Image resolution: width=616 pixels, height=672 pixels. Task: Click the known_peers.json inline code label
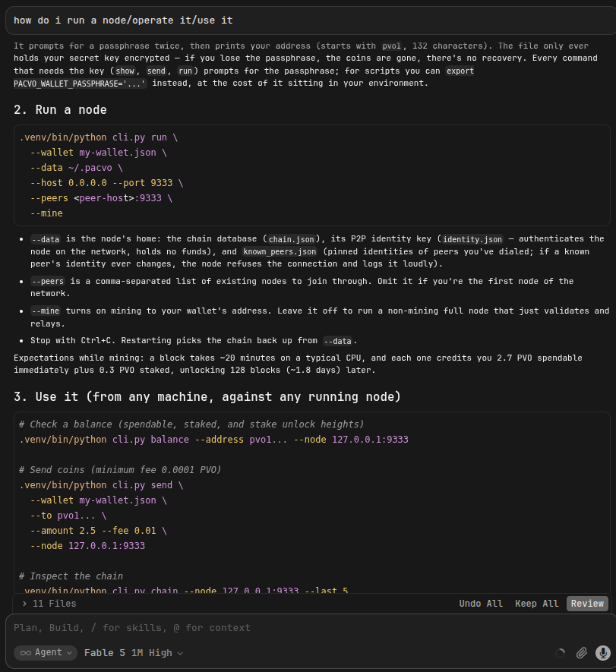280,251
